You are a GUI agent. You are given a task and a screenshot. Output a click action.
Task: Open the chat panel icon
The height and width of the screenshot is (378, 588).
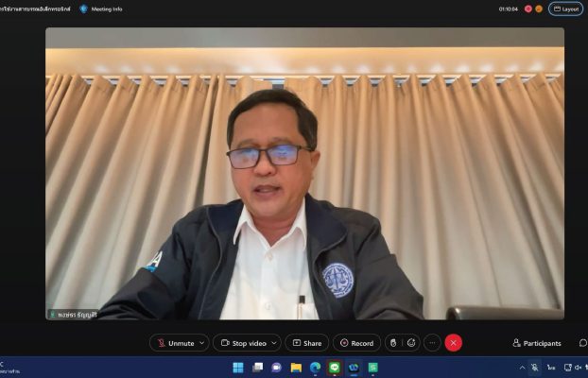581,343
